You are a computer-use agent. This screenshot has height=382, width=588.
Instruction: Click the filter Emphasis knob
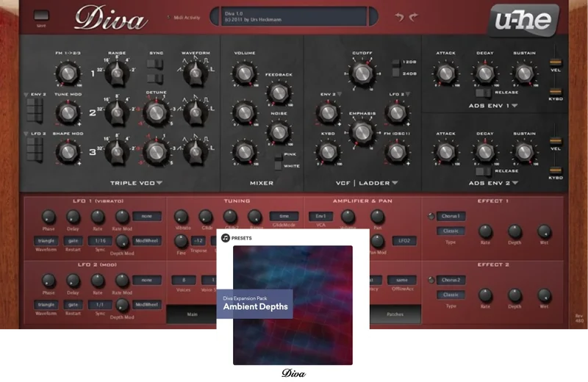click(x=362, y=132)
